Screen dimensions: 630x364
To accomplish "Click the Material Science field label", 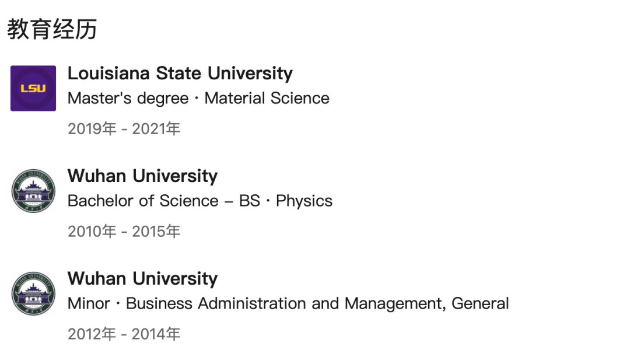I will 267,99.
